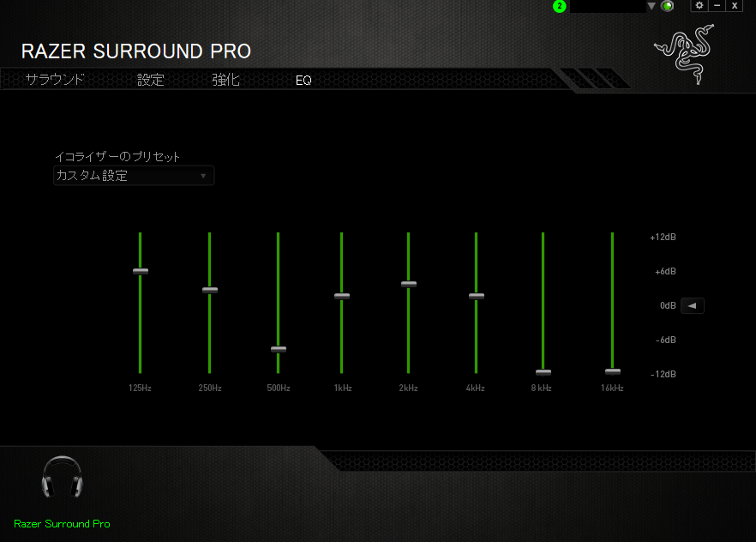
Task: Open the settings gear in the title bar
Action: pos(699,5)
